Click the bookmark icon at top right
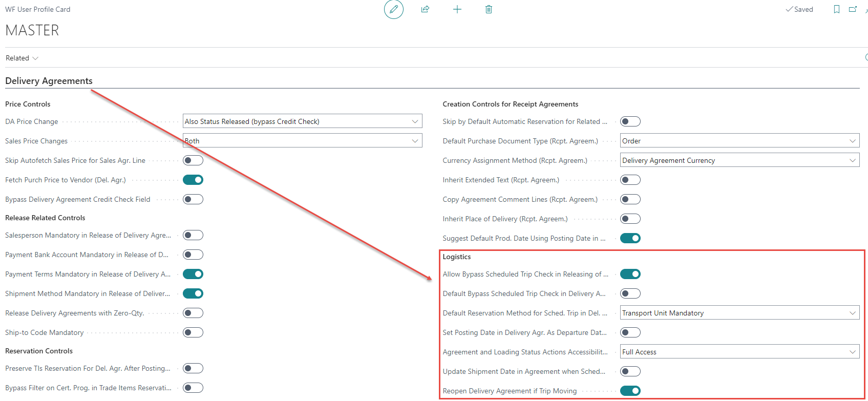Screen dimensions: 868x401 (x=836, y=9)
